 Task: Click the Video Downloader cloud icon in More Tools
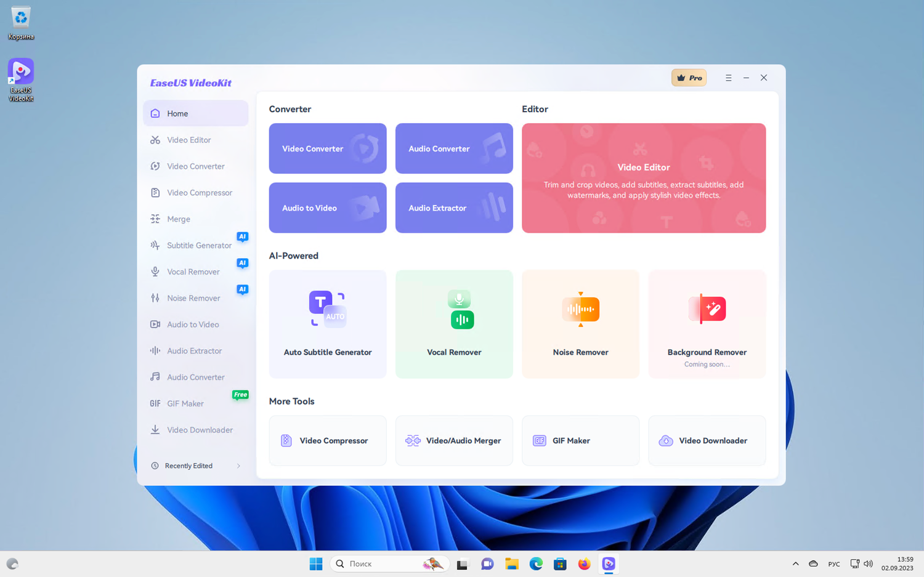pyautogui.click(x=666, y=441)
